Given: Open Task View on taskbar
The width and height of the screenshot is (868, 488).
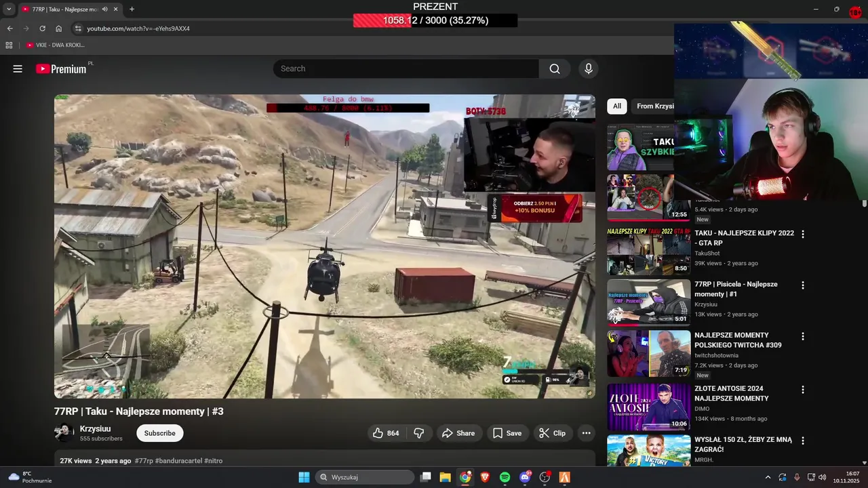Looking at the screenshot, I should point(425,477).
